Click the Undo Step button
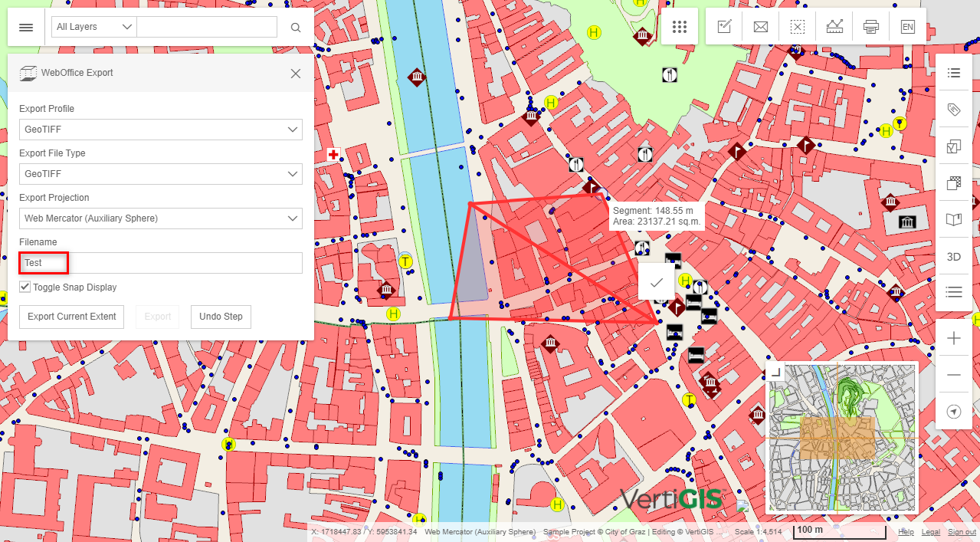This screenshot has width=980, height=542. tap(221, 317)
